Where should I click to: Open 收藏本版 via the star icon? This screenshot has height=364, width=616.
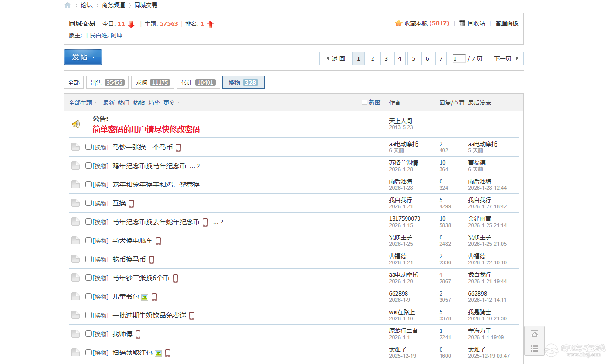397,23
